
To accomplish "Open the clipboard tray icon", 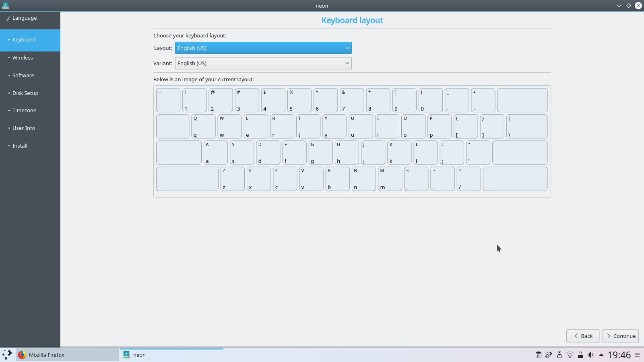I will (538, 355).
